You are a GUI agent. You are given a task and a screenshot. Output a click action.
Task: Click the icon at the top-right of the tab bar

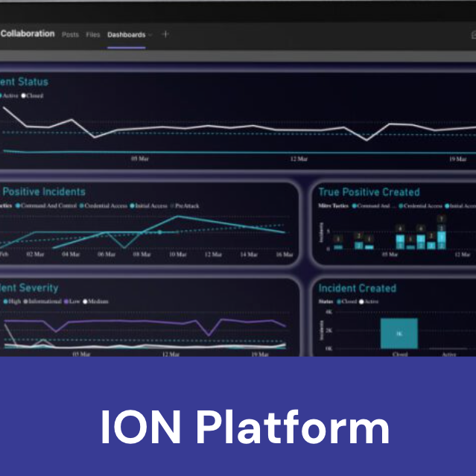[x=472, y=34]
